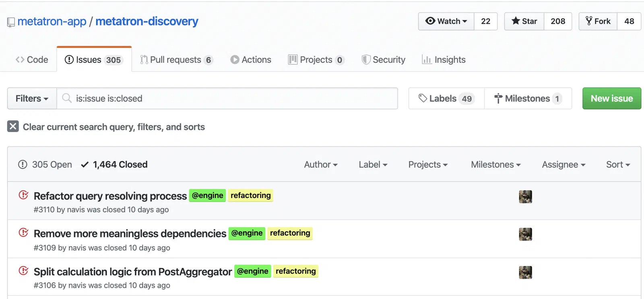Click refactoring label on Split calculation issue
Screen dimensions: 644x299
(296, 271)
